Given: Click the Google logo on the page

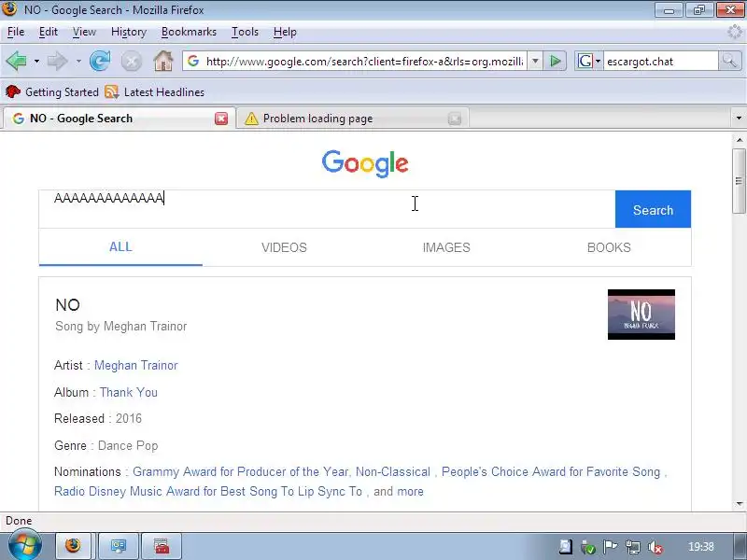Looking at the screenshot, I should tap(365, 163).
